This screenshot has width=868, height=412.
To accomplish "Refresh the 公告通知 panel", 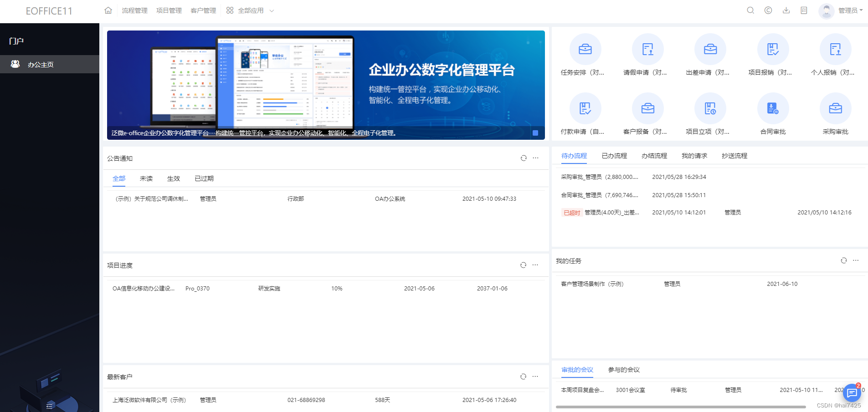I will tap(523, 158).
